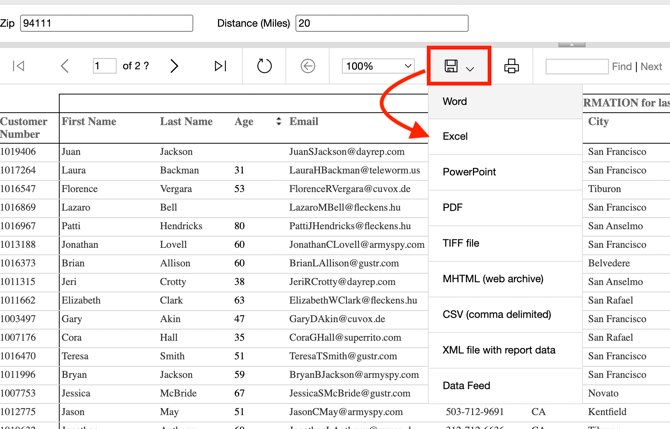
Task: Click the Find link
Action: pos(621,67)
